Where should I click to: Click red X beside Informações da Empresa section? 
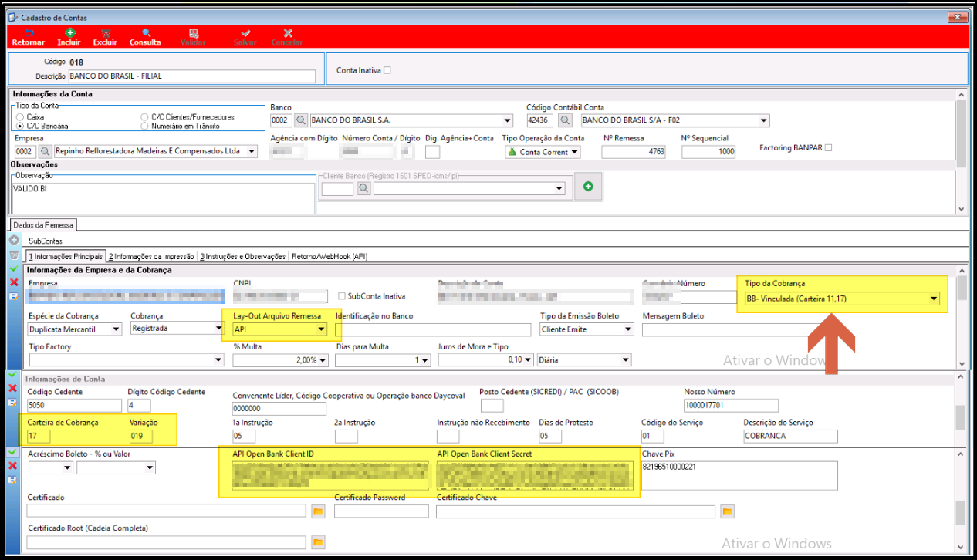point(14,282)
